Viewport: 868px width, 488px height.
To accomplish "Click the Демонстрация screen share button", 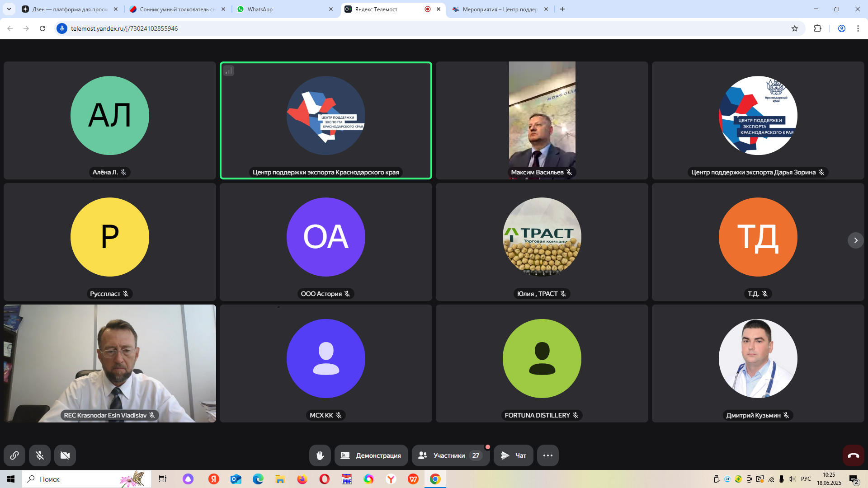I will point(371,455).
